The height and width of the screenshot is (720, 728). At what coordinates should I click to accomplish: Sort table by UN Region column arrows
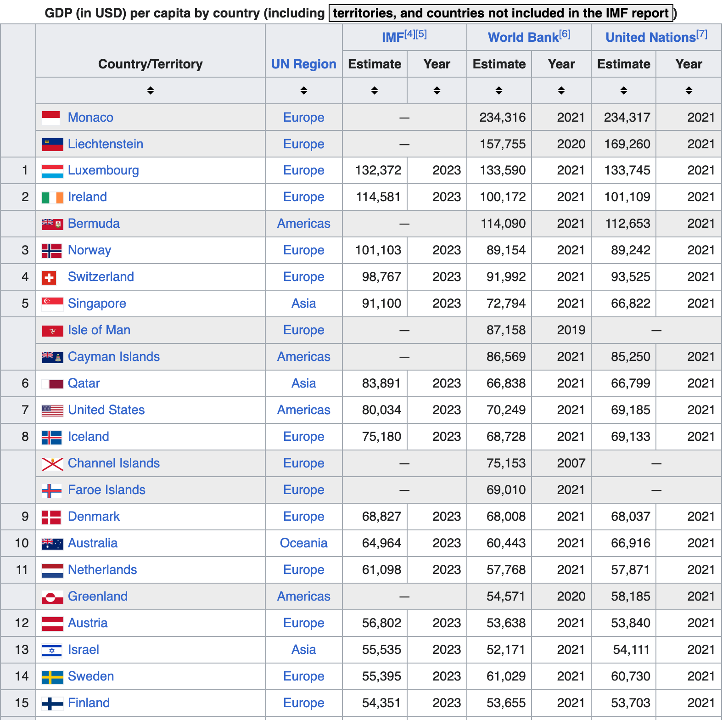pyautogui.click(x=303, y=90)
